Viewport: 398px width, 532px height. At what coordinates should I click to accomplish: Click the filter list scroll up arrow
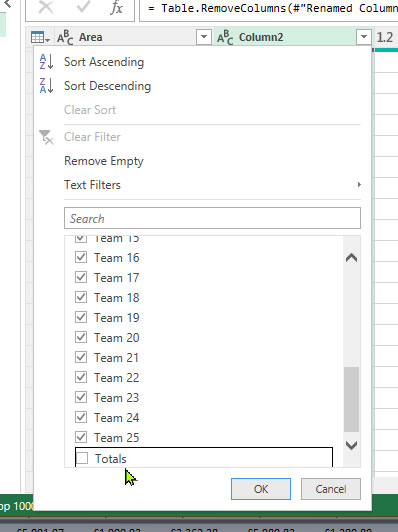pos(352,258)
